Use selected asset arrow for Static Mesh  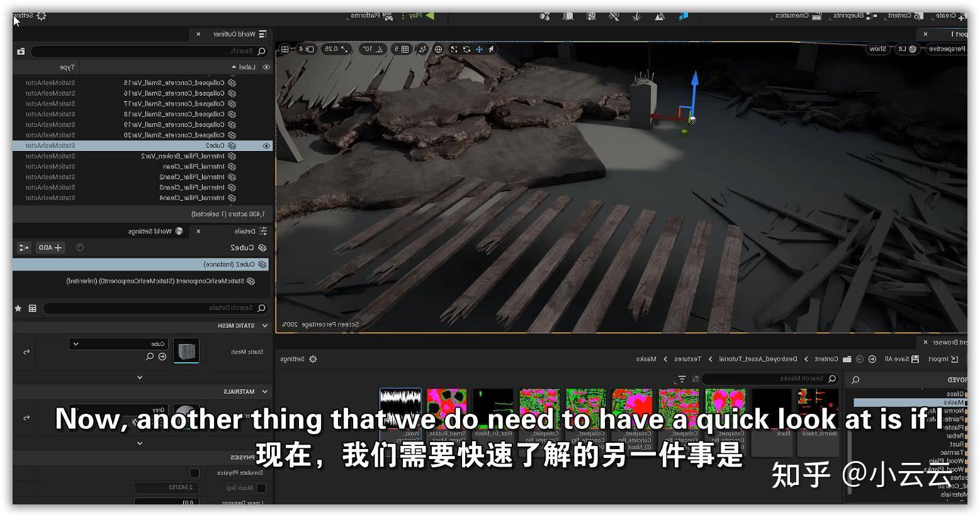pyautogui.click(x=162, y=357)
